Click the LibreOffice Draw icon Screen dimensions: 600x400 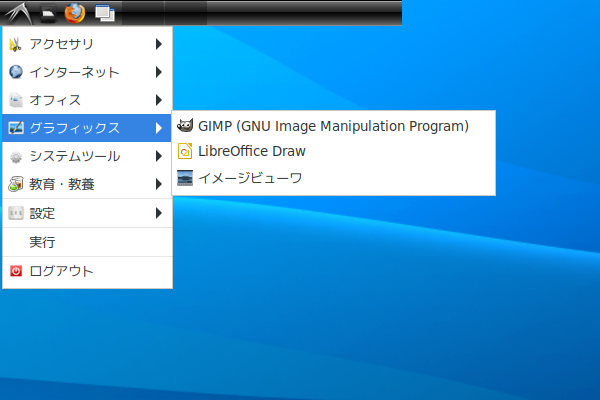coord(185,151)
